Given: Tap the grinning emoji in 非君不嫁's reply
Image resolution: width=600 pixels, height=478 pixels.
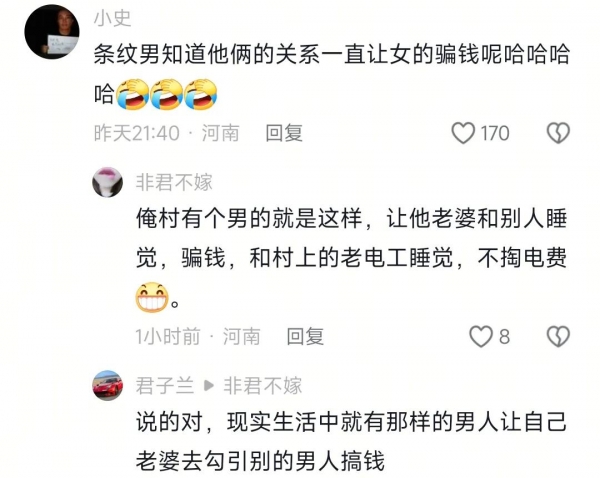Looking at the screenshot, I should coord(152,297).
